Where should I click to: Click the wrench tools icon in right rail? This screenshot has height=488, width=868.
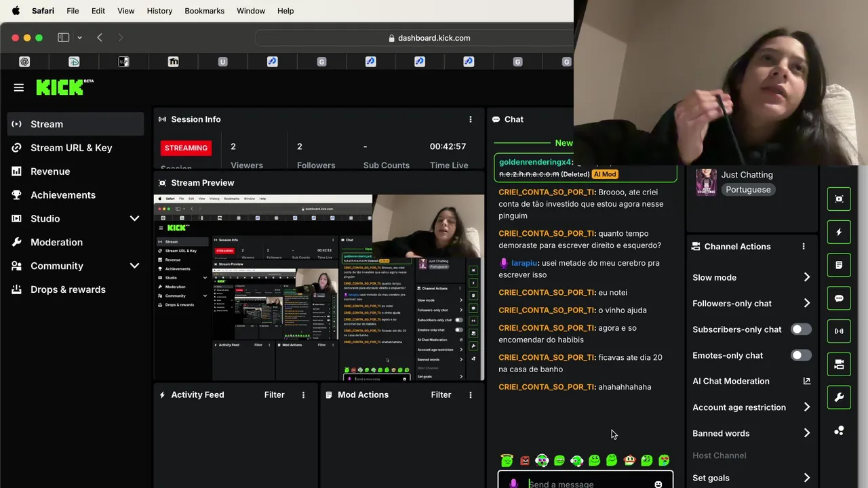coord(839,397)
